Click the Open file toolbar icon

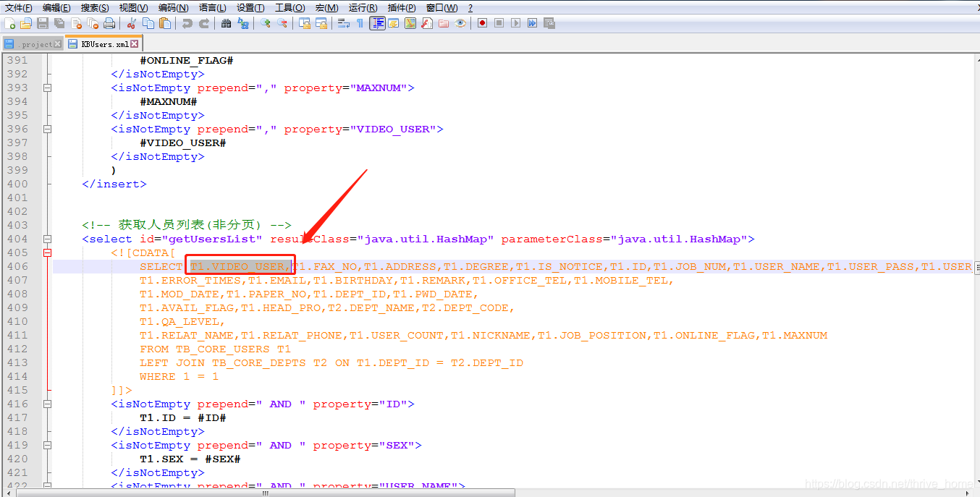26,23
